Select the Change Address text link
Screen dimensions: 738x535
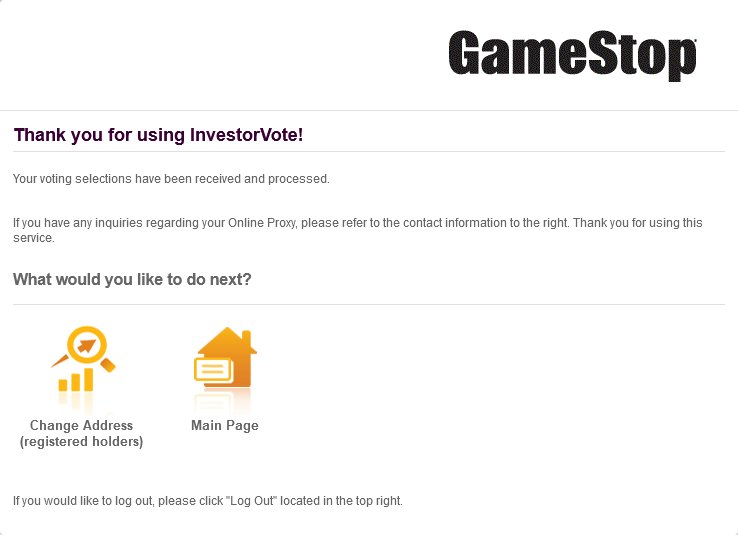pos(81,425)
